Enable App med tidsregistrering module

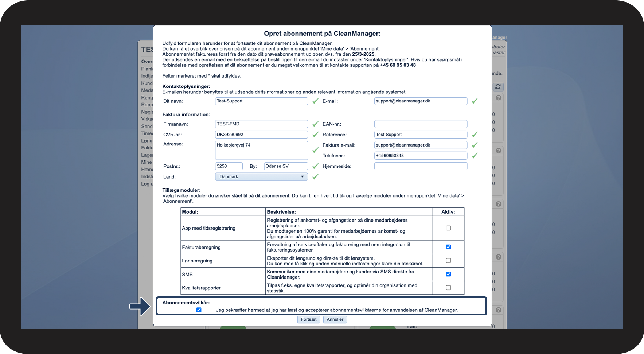point(448,228)
